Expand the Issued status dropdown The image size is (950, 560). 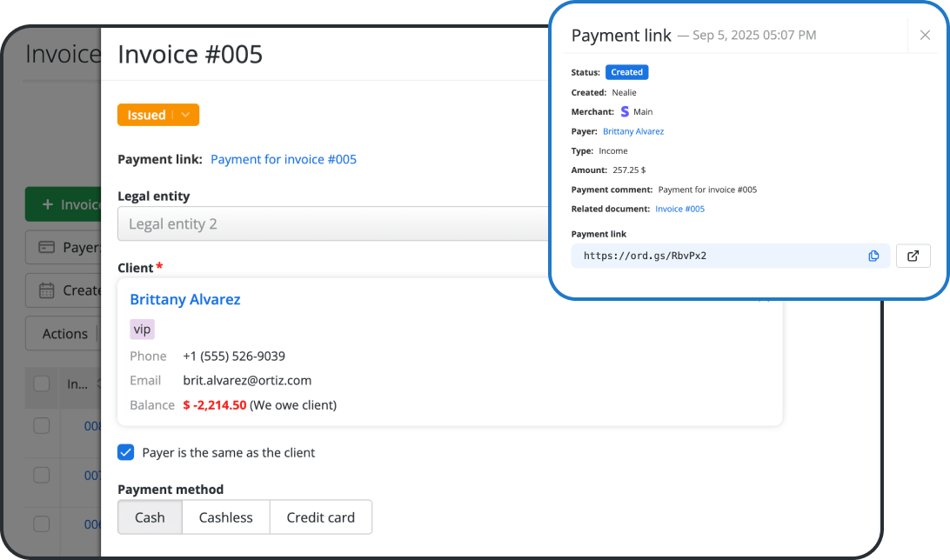(158, 114)
